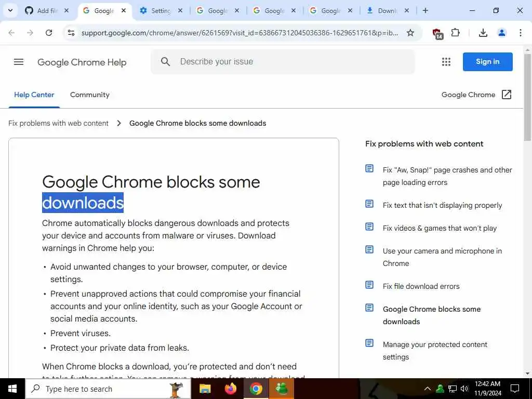532x399 pixels.
Task: Show Chrome downloads tray icon
Action: point(483,33)
